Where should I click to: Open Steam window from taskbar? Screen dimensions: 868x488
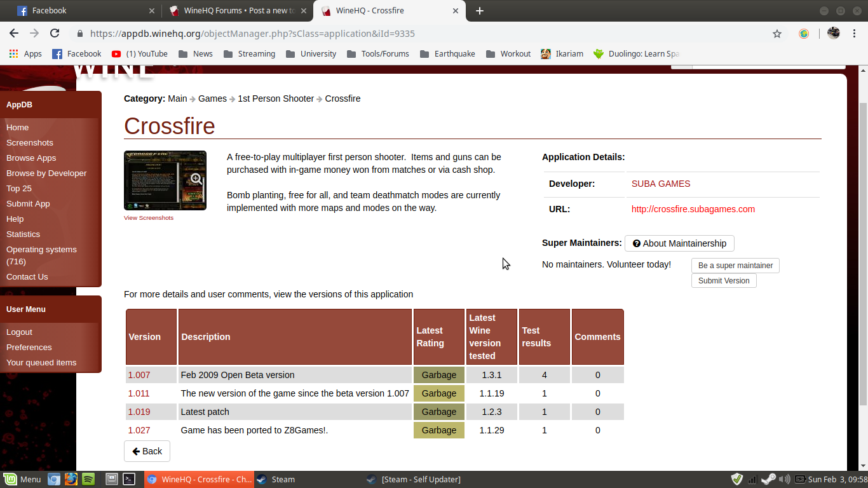308,480
